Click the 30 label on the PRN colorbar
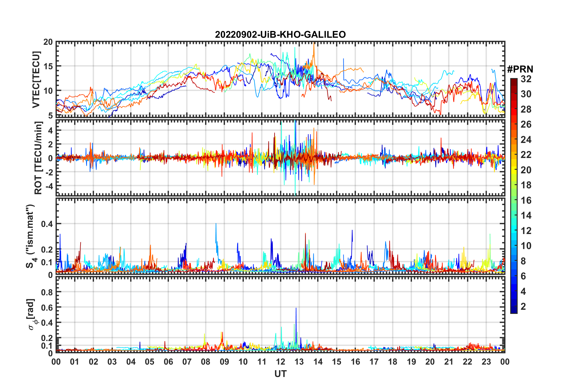 click(526, 94)
